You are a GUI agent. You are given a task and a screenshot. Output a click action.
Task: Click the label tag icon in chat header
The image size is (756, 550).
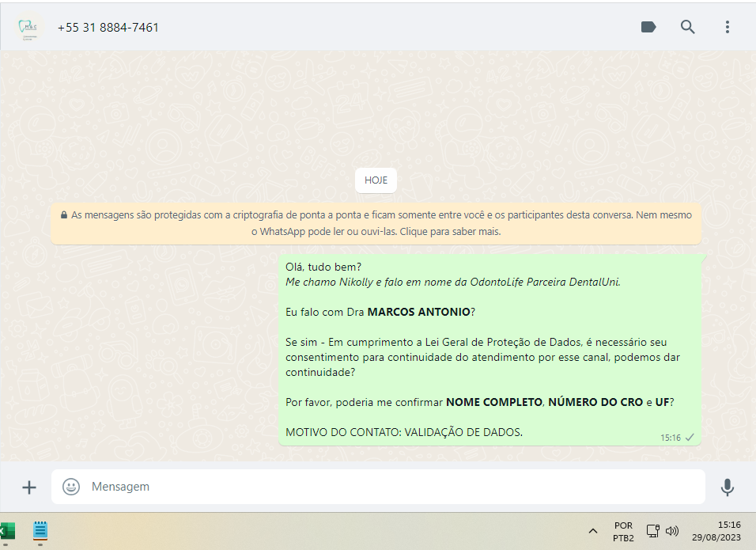(648, 27)
